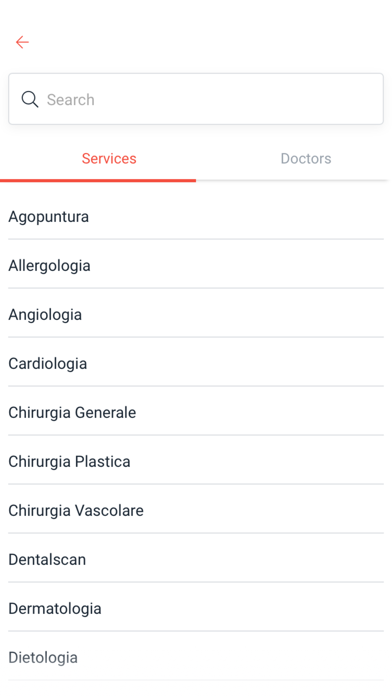Switch to the Services tab
Screen dimensions: 392x696
tap(109, 158)
